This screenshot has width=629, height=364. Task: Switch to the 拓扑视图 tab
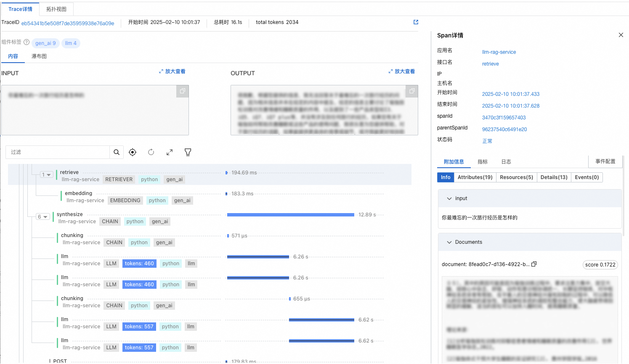coord(56,9)
